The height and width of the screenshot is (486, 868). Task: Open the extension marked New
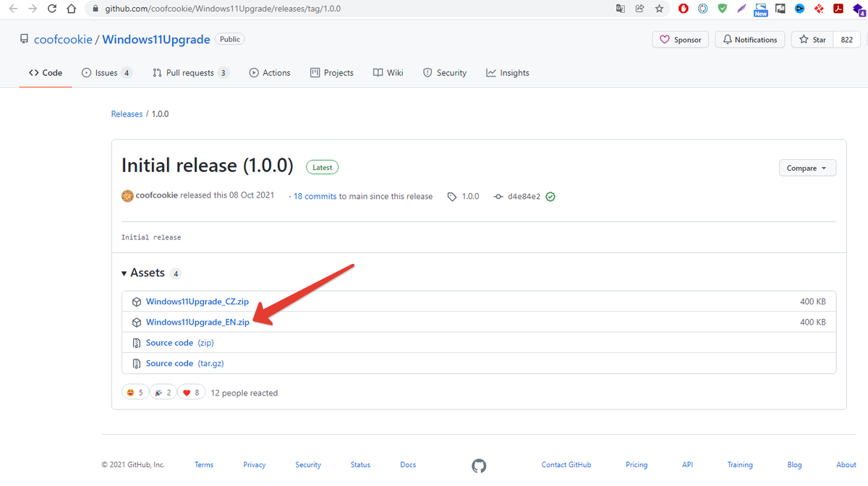click(760, 9)
